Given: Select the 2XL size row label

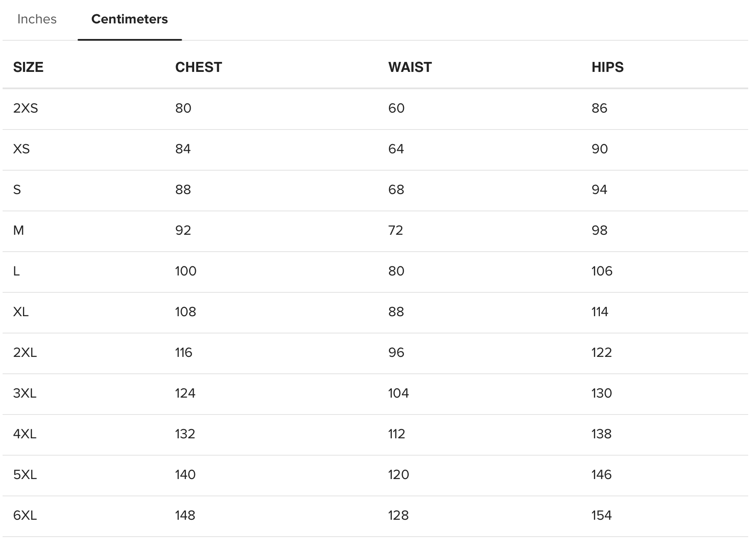Looking at the screenshot, I should [25, 353].
